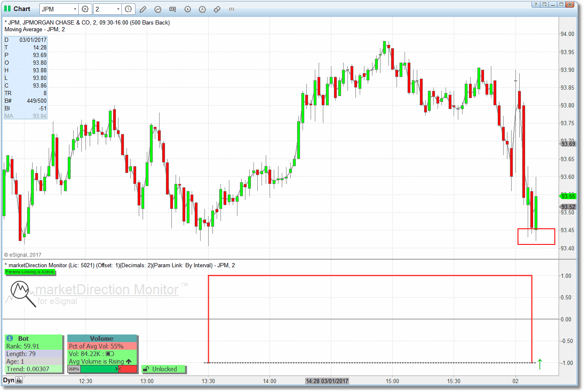Open the studies chart-line icon
The height and width of the screenshot is (392, 584).
tap(158, 9)
